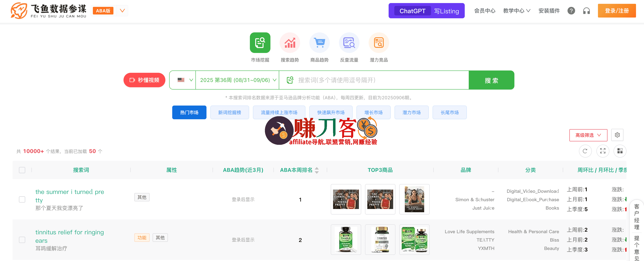This screenshot has height=261, width=644.
Task: Switch to the 新词挖掘榜 tab
Action: pyautogui.click(x=230, y=112)
